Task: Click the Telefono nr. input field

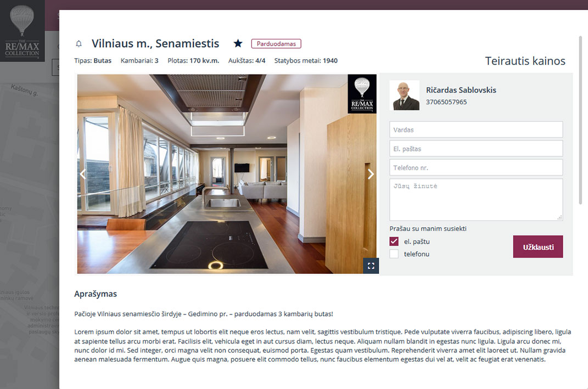Action: coord(476,167)
